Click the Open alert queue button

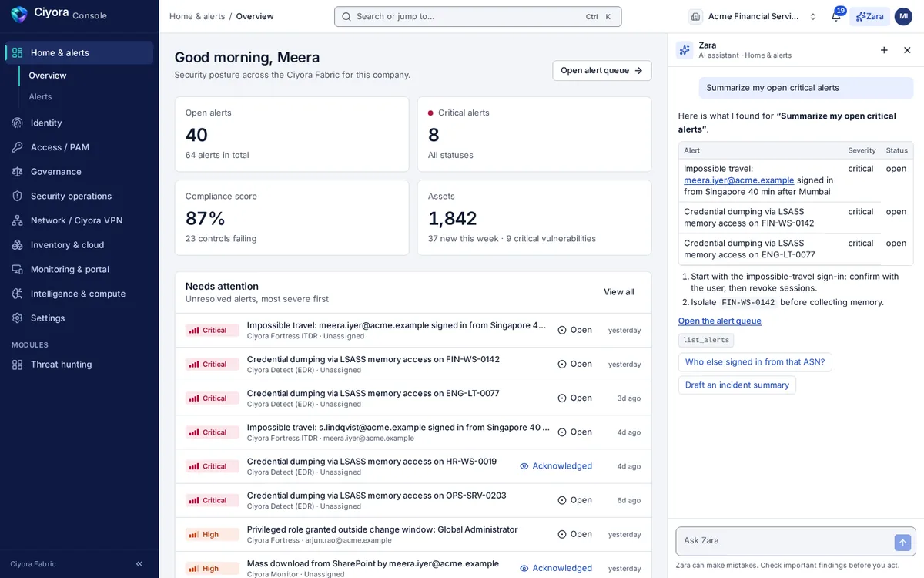601,70
